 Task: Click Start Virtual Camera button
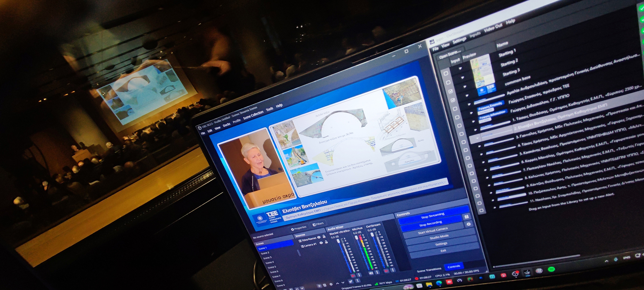pos(433,231)
